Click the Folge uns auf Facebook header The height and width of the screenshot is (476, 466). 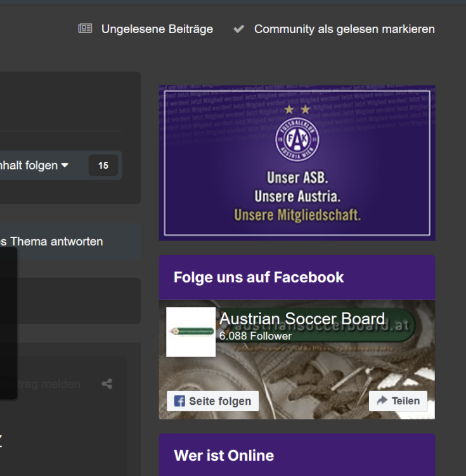point(259,277)
